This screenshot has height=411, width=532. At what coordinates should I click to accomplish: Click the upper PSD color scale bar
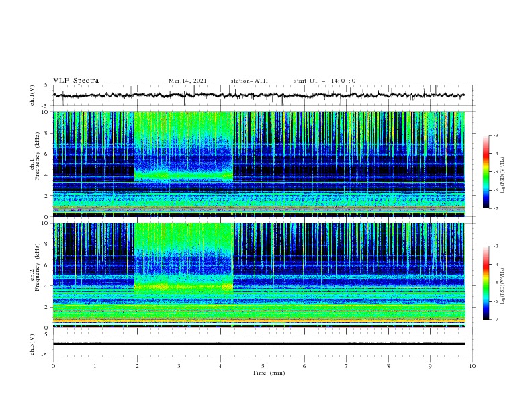coord(486,172)
